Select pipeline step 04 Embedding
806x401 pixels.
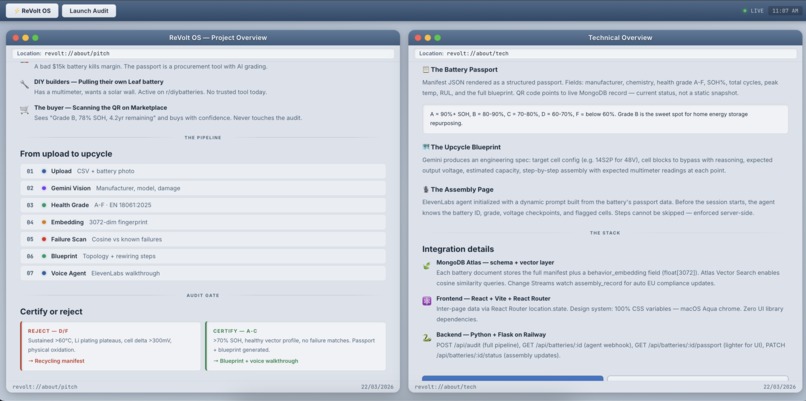point(203,222)
